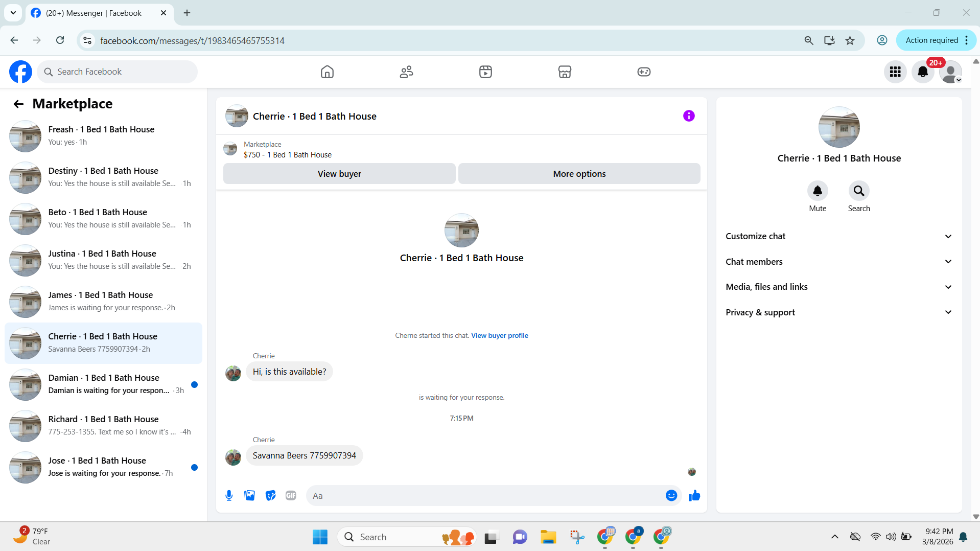Open the weather widget showing 79°F
This screenshot has height=551, width=980.
click(x=32, y=536)
